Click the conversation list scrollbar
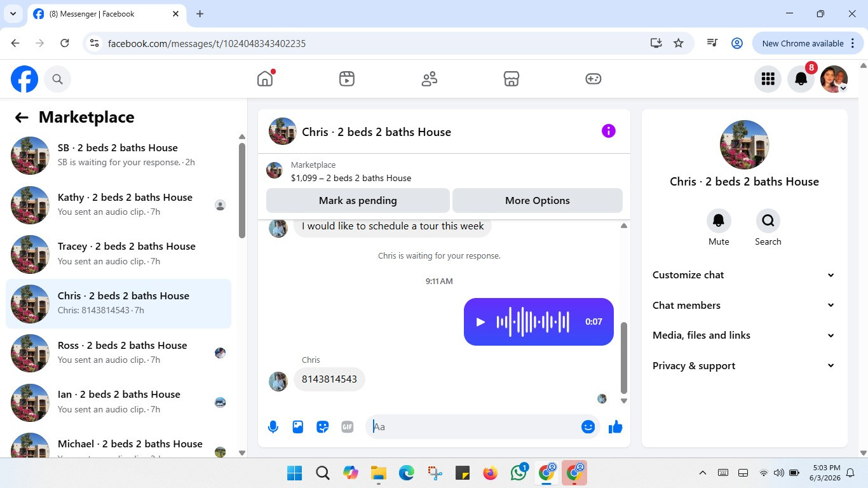Screen dimensions: 868x488 point(241,191)
